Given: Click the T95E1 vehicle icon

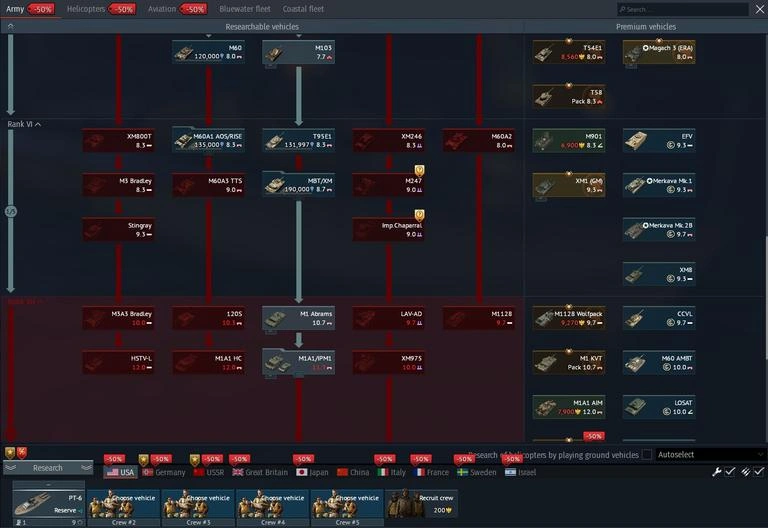Looking at the screenshot, I should point(298,141).
